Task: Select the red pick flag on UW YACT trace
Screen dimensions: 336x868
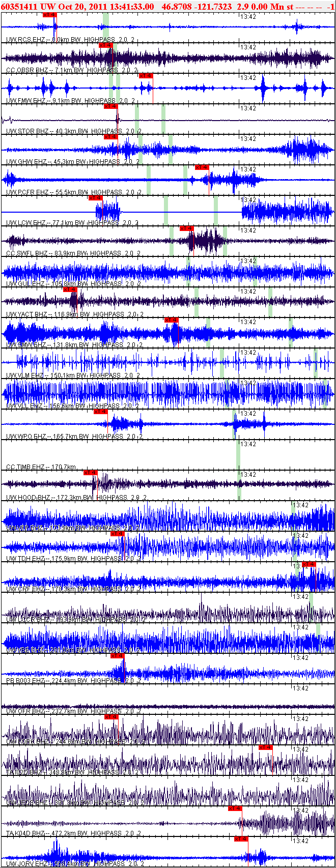Action: [70, 290]
